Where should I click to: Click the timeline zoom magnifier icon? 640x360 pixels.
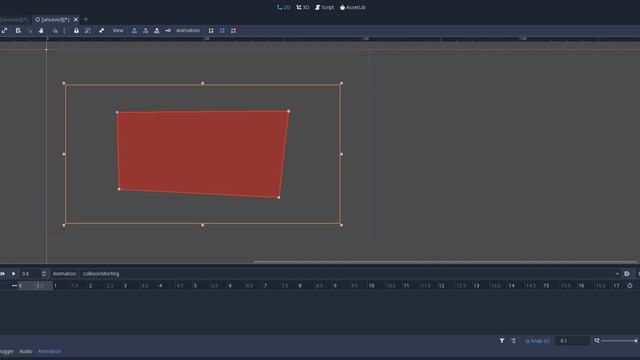[597, 340]
